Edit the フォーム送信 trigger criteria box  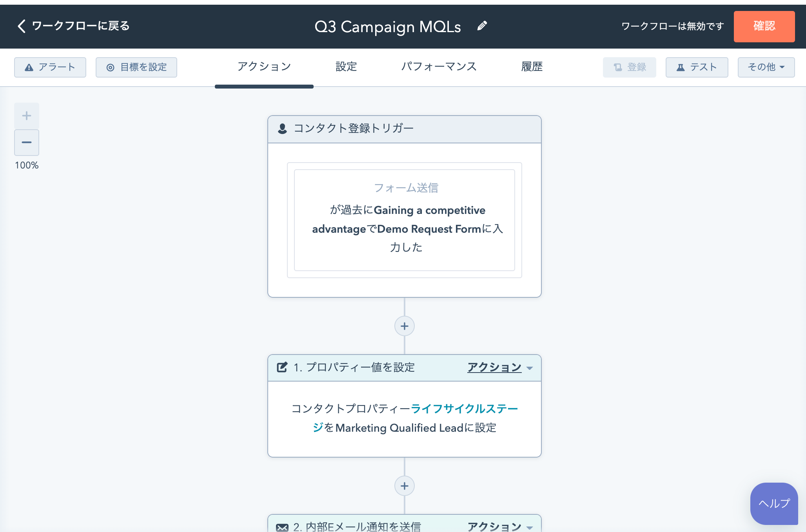(405, 220)
